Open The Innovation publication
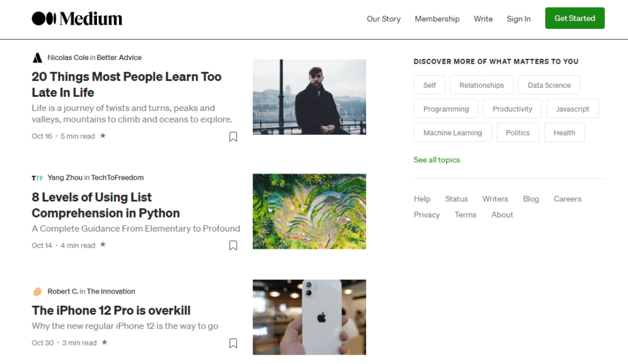 [x=111, y=292]
